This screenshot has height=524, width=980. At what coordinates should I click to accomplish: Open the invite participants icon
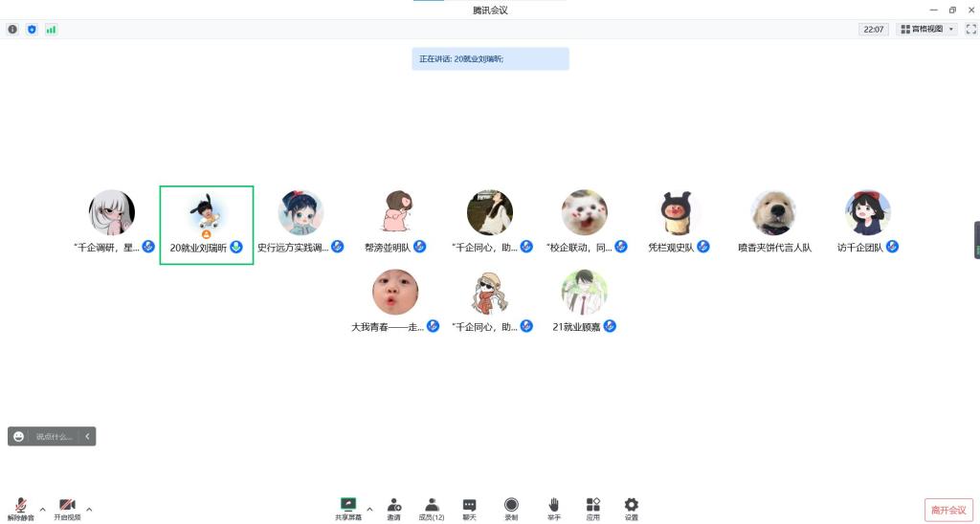pos(393,509)
